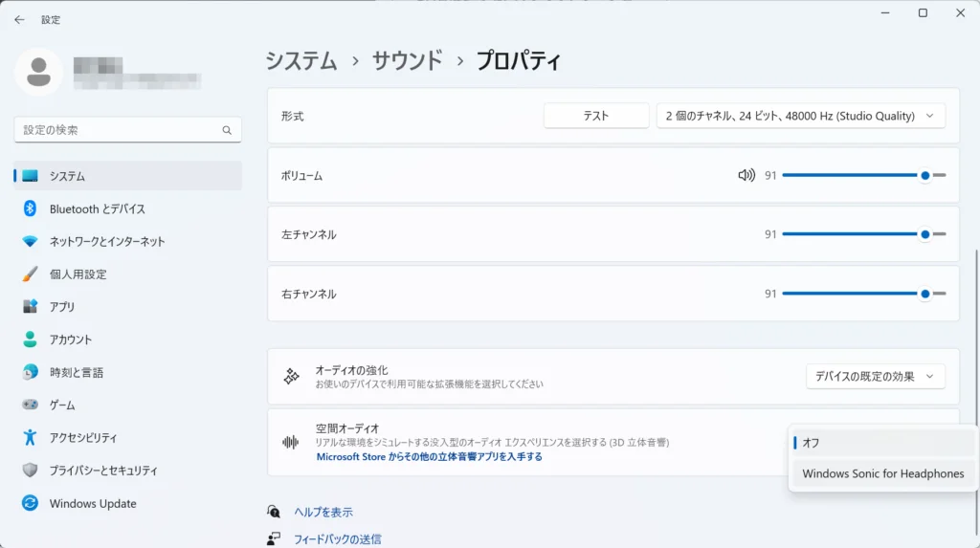Click the back arrow in the title bar

[x=19, y=19]
